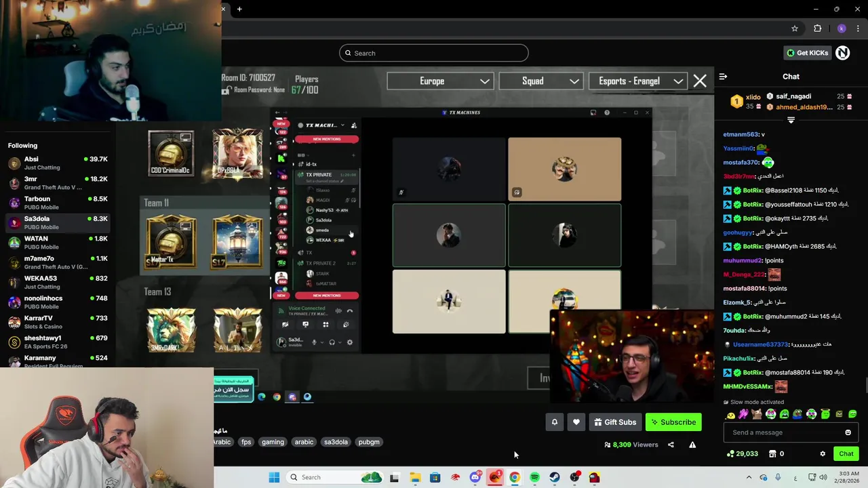
Task: Expand the gift leaderboard using the chevron lines
Action: point(791,120)
